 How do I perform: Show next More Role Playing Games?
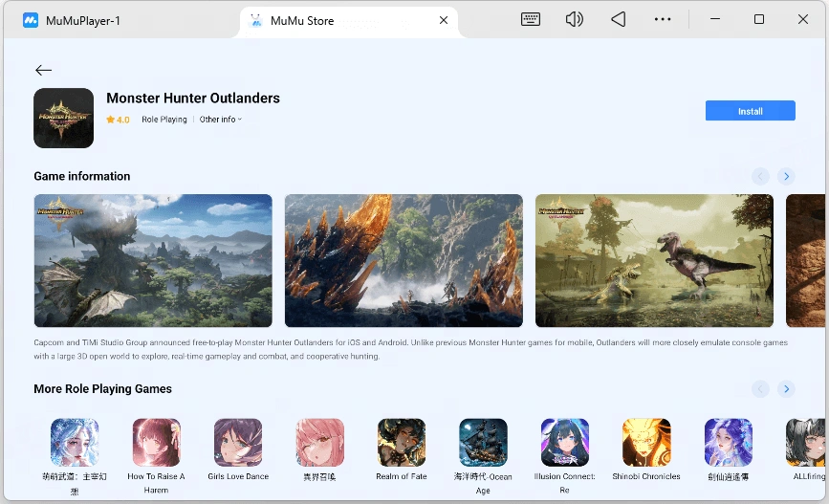[x=786, y=389]
